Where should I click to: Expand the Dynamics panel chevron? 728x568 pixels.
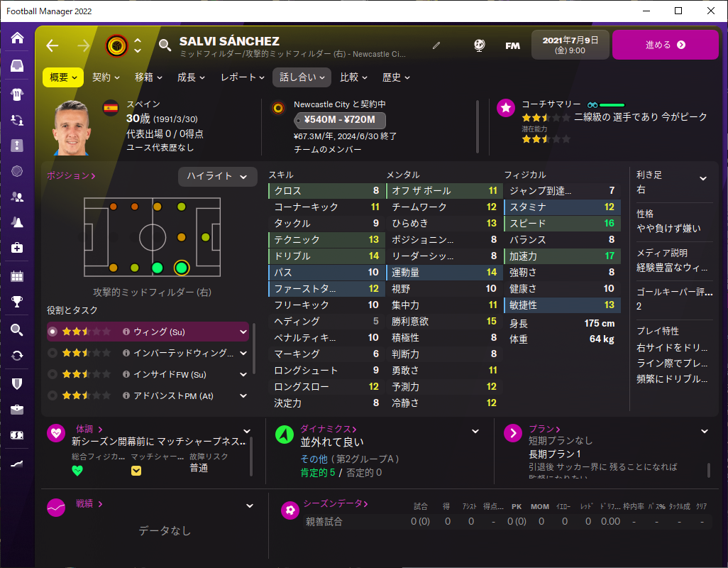[475, 432]
